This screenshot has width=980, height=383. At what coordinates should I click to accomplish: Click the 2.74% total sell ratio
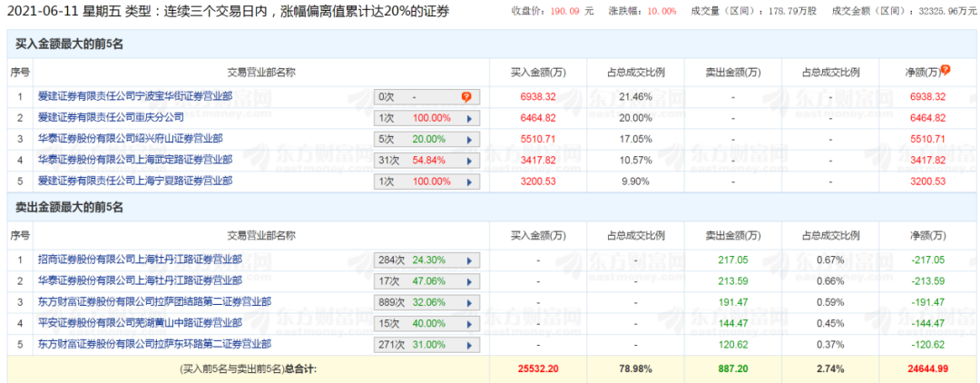830,369
